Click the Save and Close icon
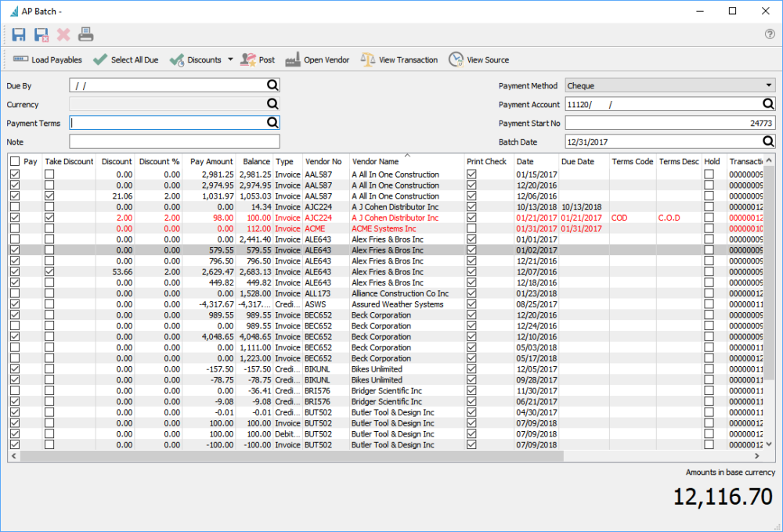 click(41, 34)
